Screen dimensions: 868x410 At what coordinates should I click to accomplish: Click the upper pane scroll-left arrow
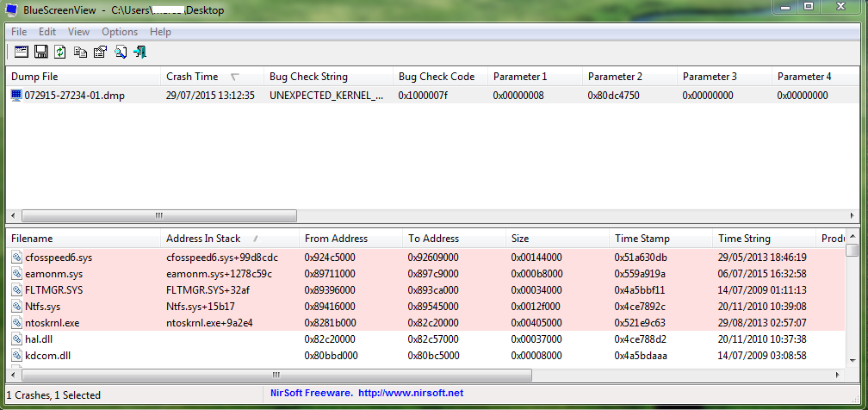pyautogui.click(x=13, y=215)
